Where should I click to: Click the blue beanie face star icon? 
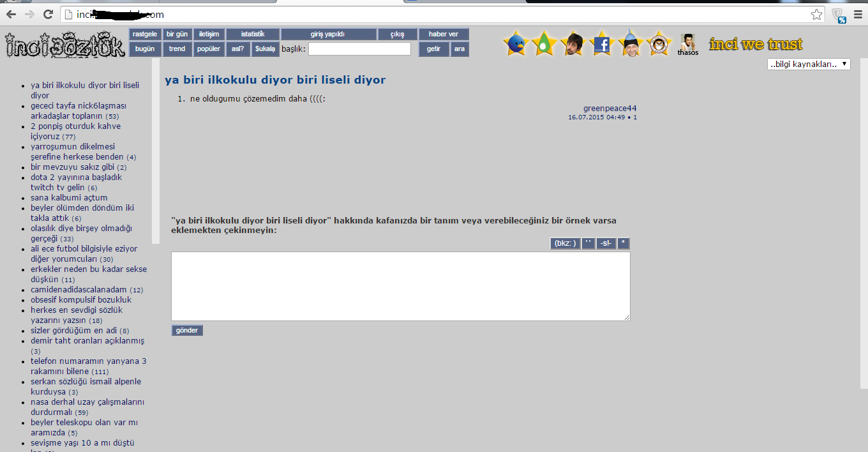tap(630, 44)
